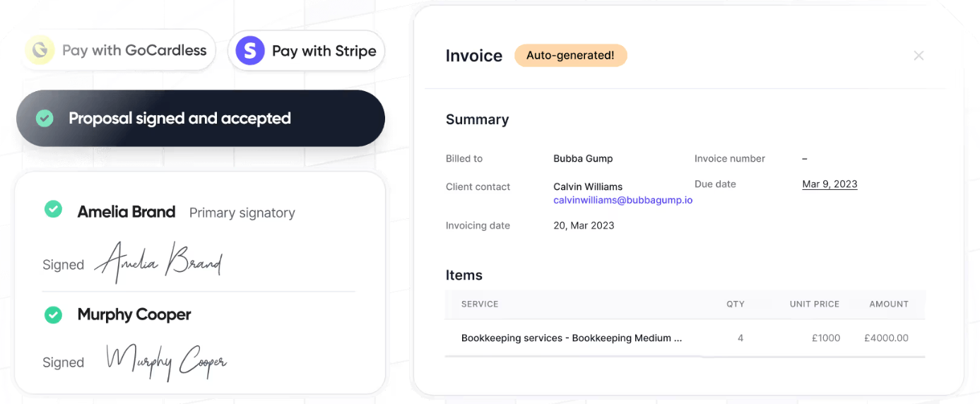Click the 20, Mar 2023 invoicing date
Screen dimensions: 980x404
[x=584, y=225]
